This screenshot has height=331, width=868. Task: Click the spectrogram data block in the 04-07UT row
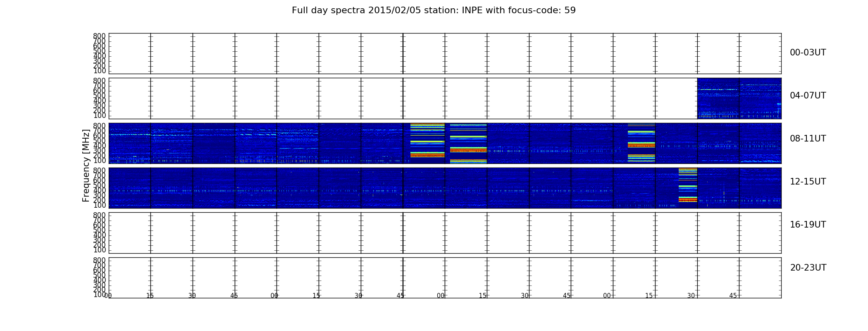click(x=739, y=98)
